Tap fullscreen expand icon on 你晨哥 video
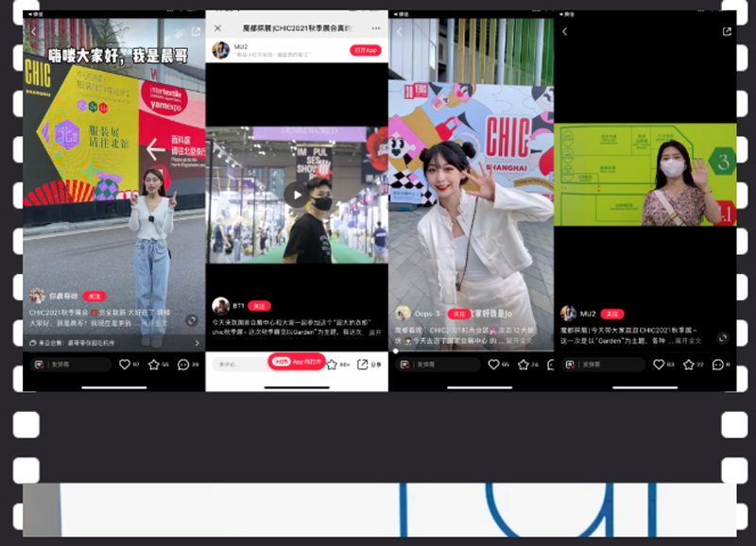Screen dimensions: 756x546 coord(192,320)
